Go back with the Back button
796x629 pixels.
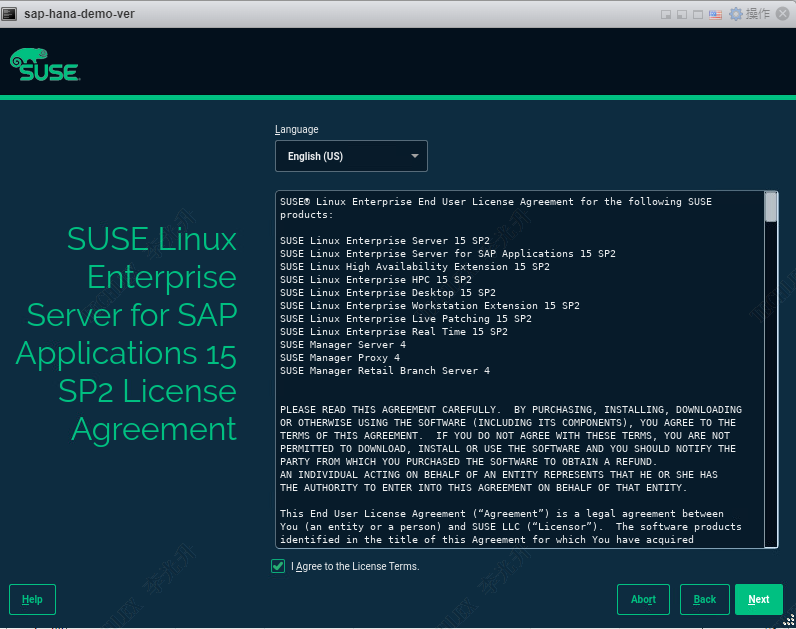click(x=705, y=600)
